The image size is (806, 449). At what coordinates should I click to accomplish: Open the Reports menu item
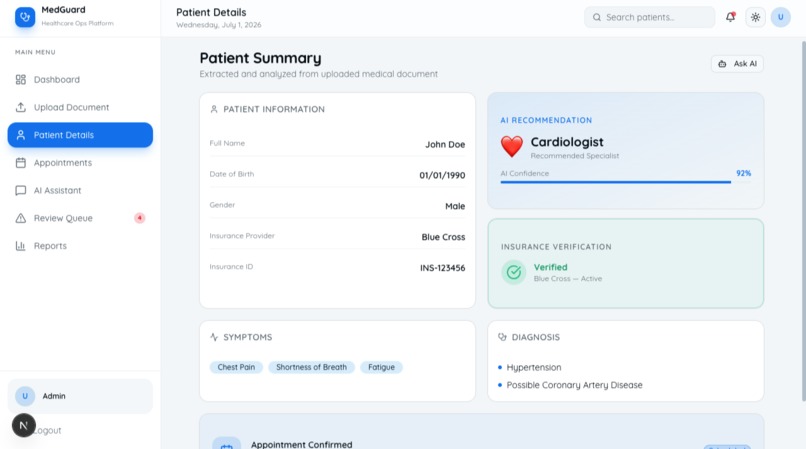(80, 246)
